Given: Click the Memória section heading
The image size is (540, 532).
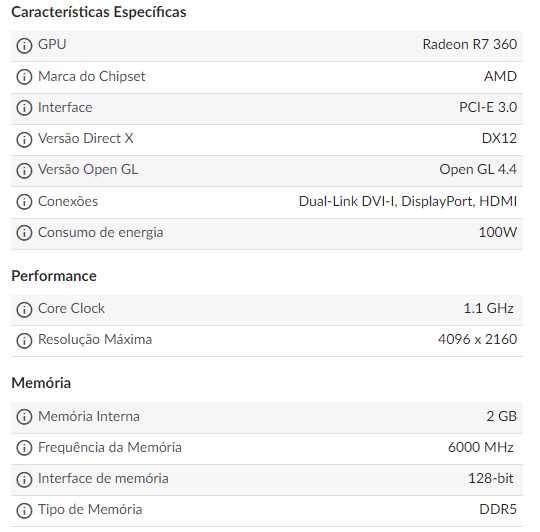Looking at the screenshot, I should pos(41,383).
